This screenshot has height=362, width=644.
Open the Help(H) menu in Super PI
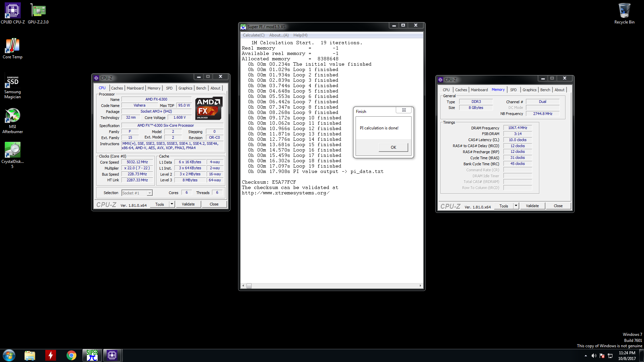pos(301,35)
